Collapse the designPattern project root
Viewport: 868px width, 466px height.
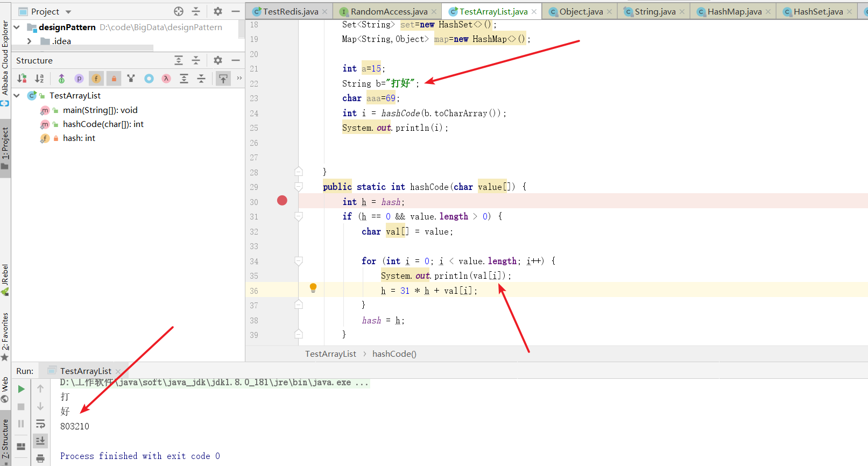point(17,27)
